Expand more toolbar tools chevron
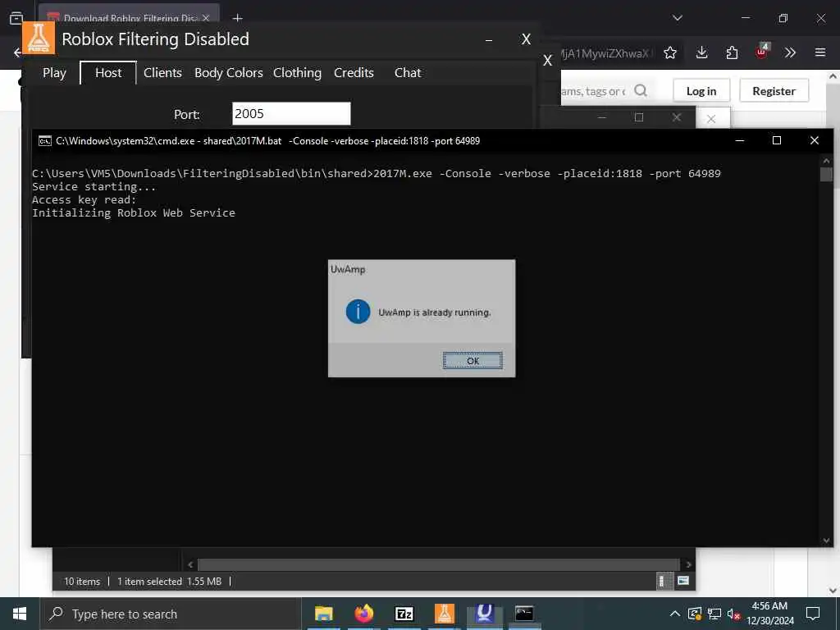The height and width of the screenshot is (630, 840). coord(790,52)
